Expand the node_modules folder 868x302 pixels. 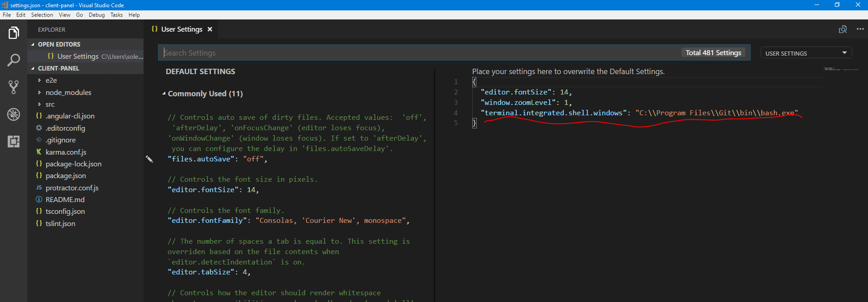(x=85, y=92)
